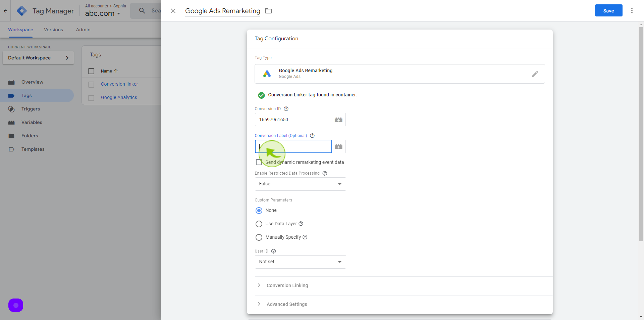
Task: Click the All accounts breadcrumb
Action: click(x=96, y=6)
